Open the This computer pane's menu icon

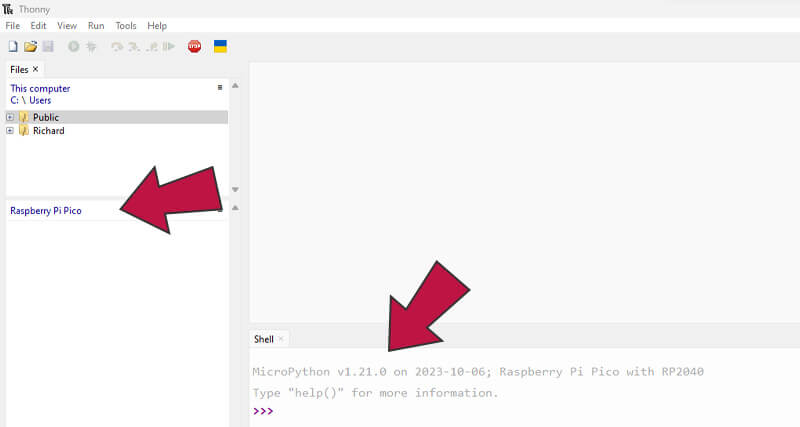tap(220, 87)
